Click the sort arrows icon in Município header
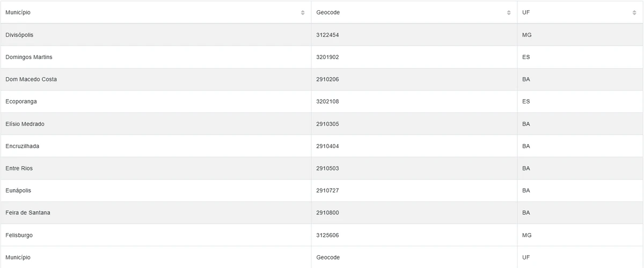This screenshot has width=644, height=268. click(x=303, y=12)
